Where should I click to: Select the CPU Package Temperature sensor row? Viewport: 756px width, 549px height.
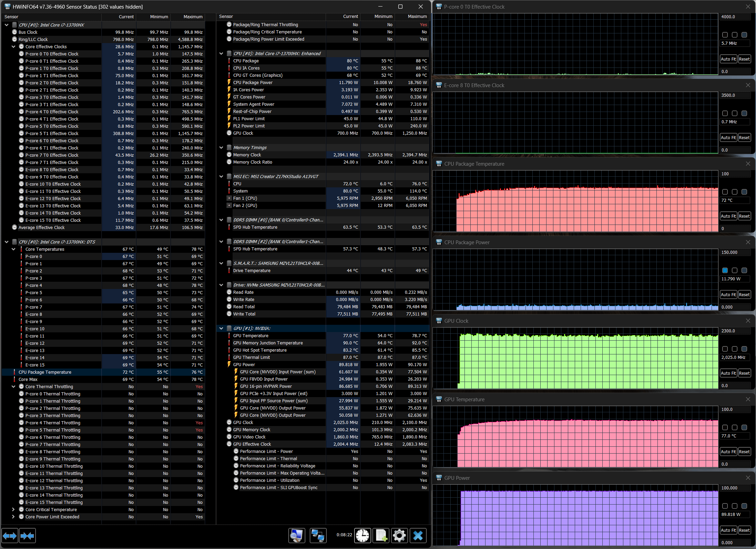pos(45,372)
